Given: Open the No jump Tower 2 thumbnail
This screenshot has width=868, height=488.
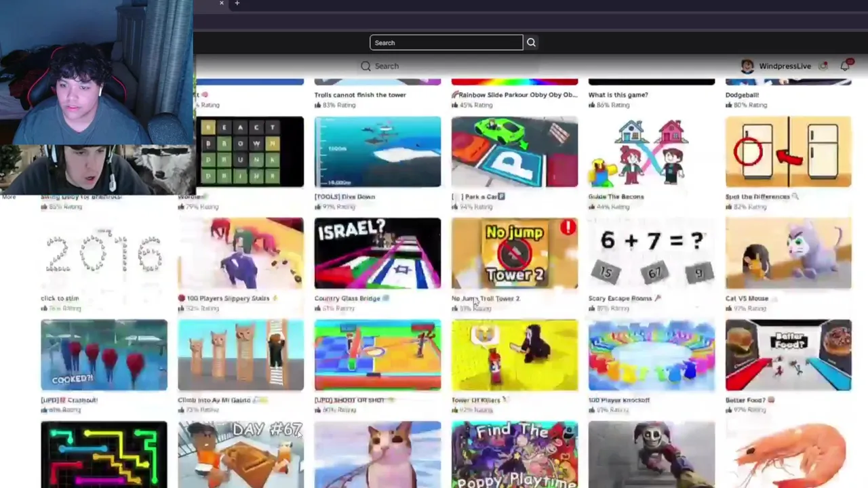Looking at the screenshot, I should click(x=515, y=253).
